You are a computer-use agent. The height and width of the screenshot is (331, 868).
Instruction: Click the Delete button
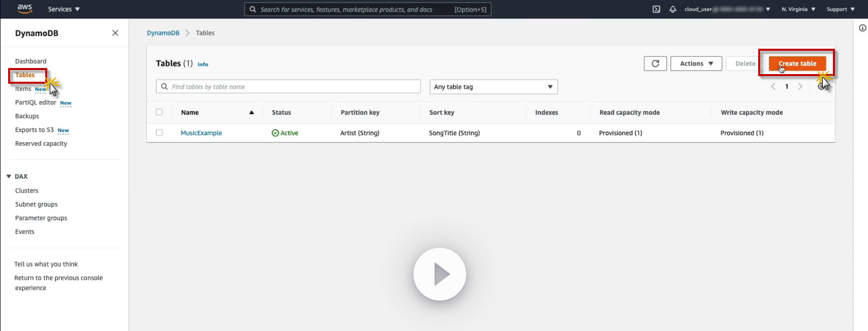745,63
